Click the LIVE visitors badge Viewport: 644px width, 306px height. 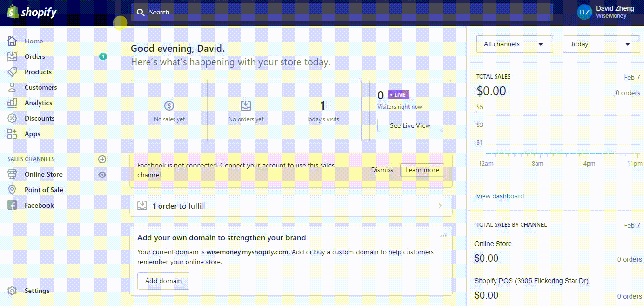click(398, 95)
